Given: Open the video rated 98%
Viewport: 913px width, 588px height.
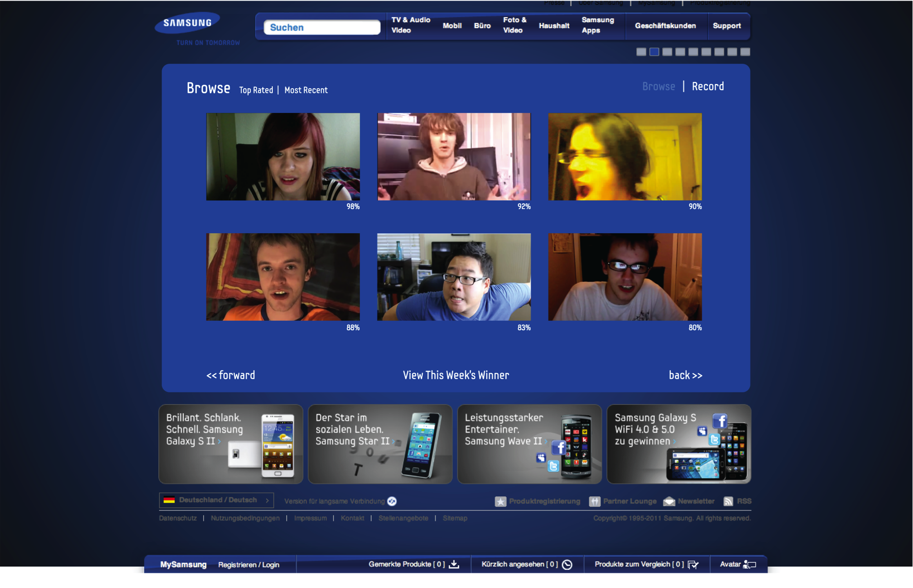Looking at the screenshot, I should (283, 157).
